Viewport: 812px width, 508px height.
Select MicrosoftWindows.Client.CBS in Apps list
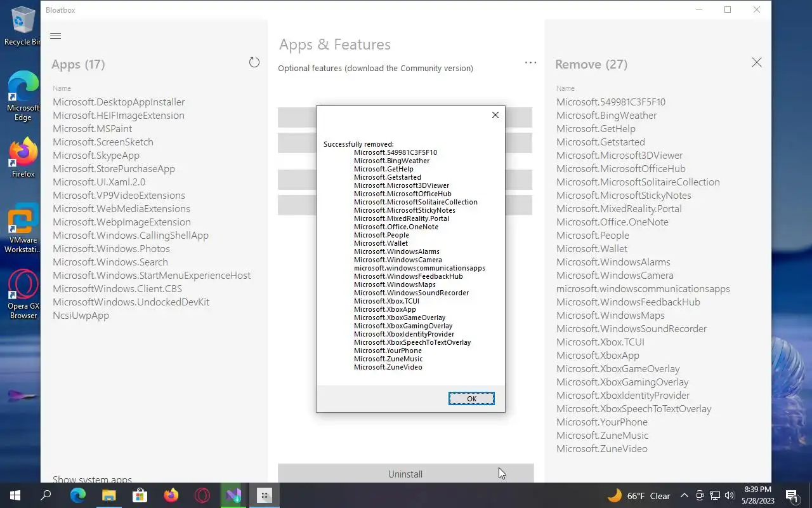coord(117,288)
